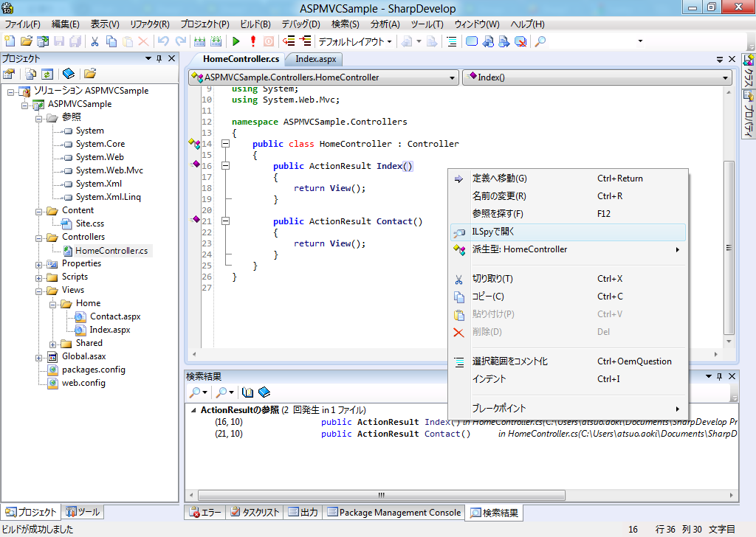Click the Open File toolbar icon
The image size is (756, 537).
click(x=27, y=41)
